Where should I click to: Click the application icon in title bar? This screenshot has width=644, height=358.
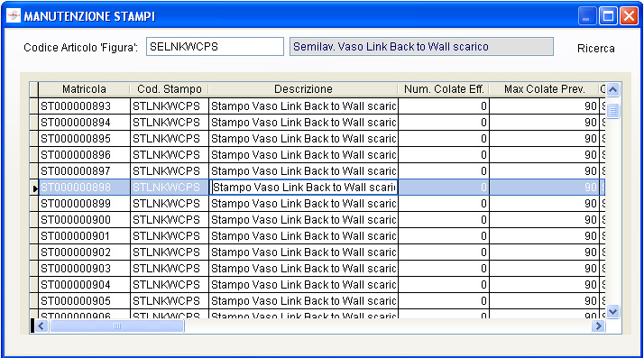(x=14, y=16)
